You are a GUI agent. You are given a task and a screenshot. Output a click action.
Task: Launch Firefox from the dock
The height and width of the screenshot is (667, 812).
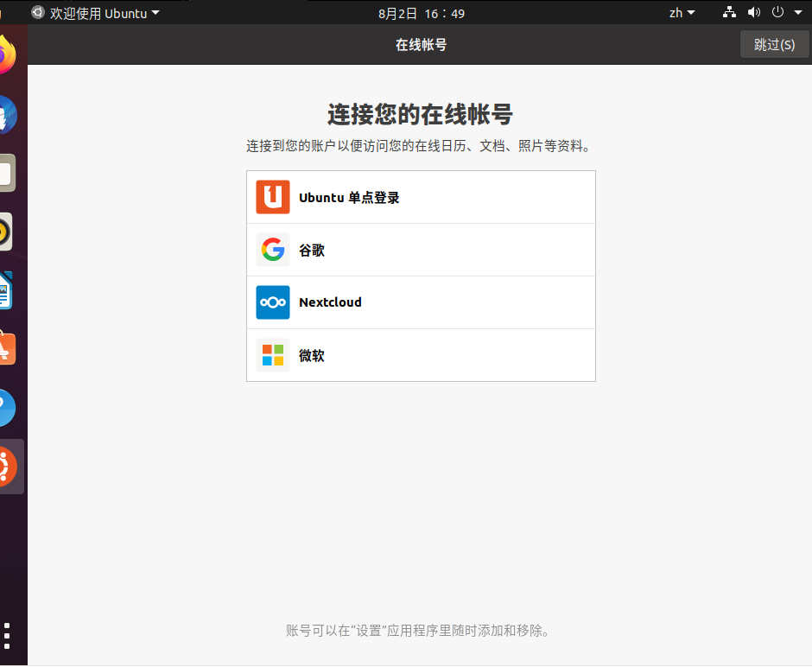tap(6, 54)
